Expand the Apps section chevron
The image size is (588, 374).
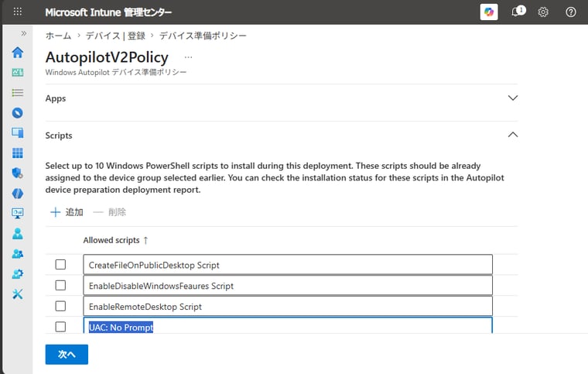(513, 98)
